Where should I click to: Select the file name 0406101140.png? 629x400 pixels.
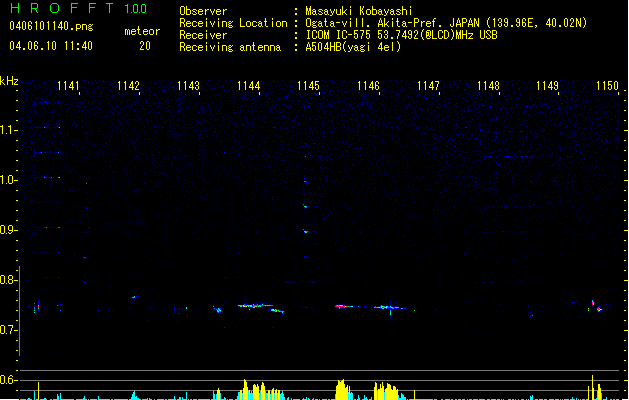[51, 26]
